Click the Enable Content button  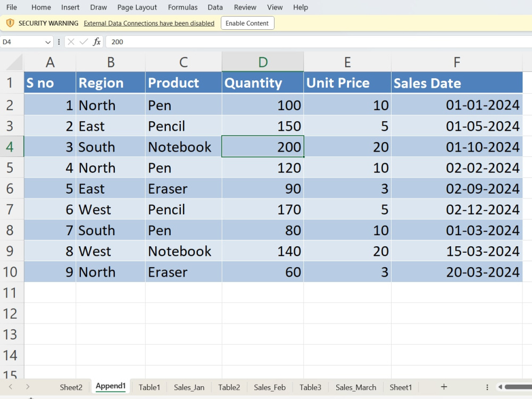pos(247,23)
